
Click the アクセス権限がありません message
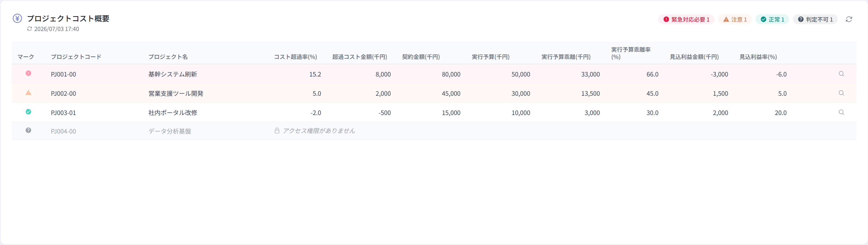(x=319, y=131)
